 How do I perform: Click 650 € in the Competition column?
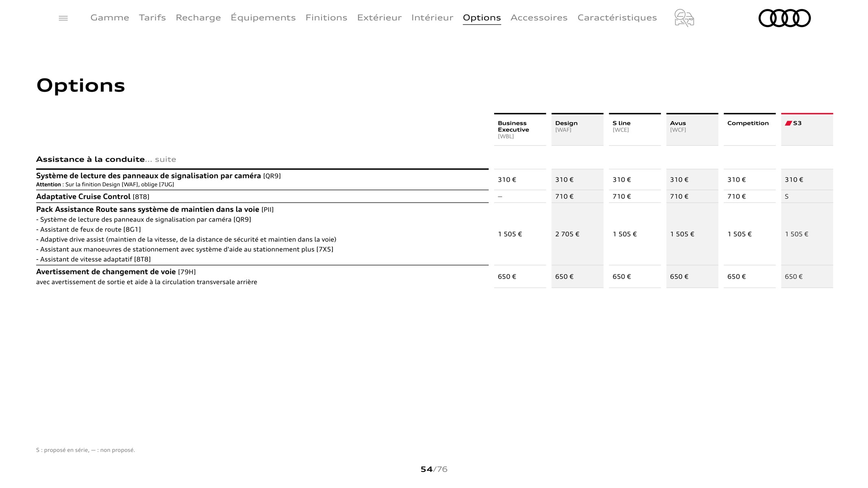coord(737,277)
